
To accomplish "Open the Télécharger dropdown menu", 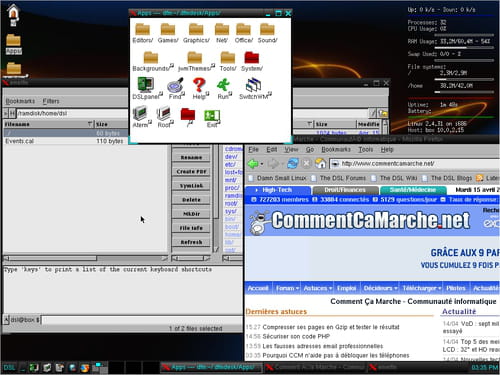I will tap(421, 288).
